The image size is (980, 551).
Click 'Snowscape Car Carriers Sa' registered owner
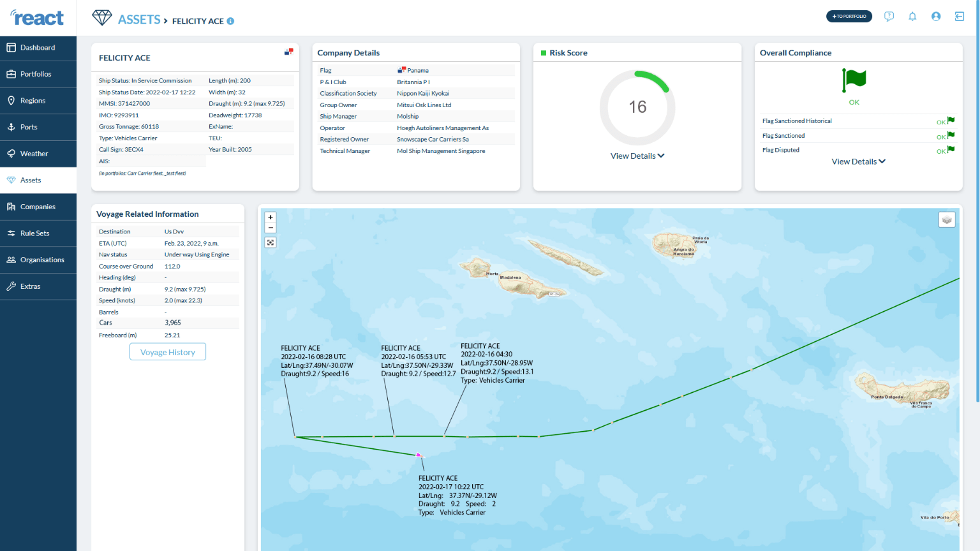pyautogui.click(x=433, y=140)
